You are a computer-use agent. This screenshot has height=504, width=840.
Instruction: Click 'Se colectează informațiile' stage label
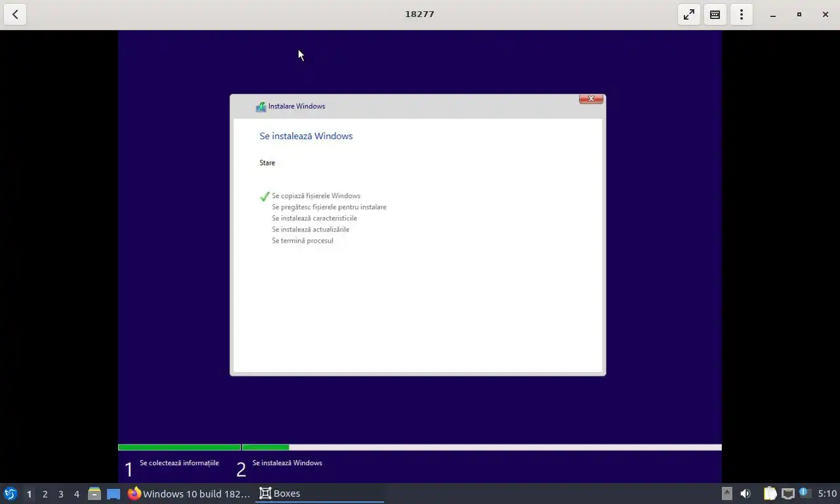click(x=179, y=463)
